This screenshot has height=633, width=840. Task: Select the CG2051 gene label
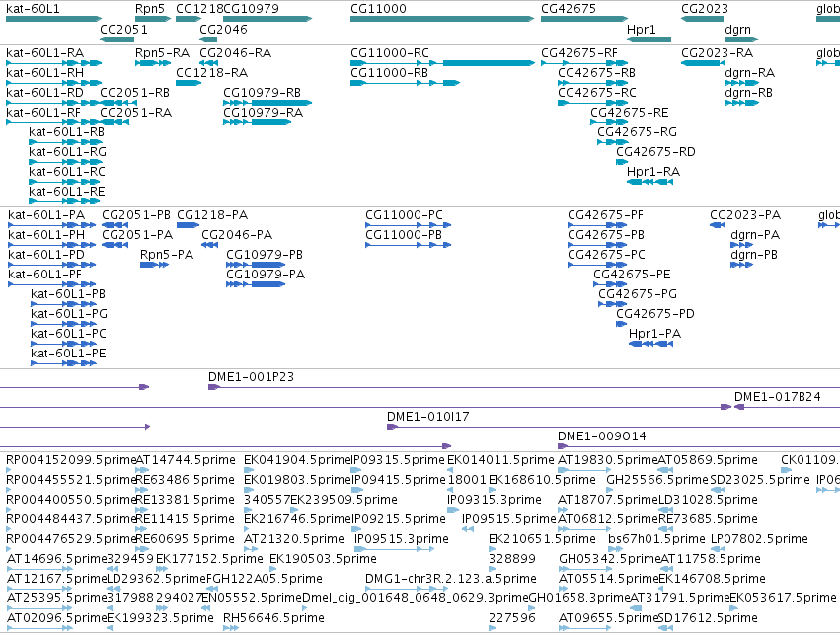(x=123, y=29)
